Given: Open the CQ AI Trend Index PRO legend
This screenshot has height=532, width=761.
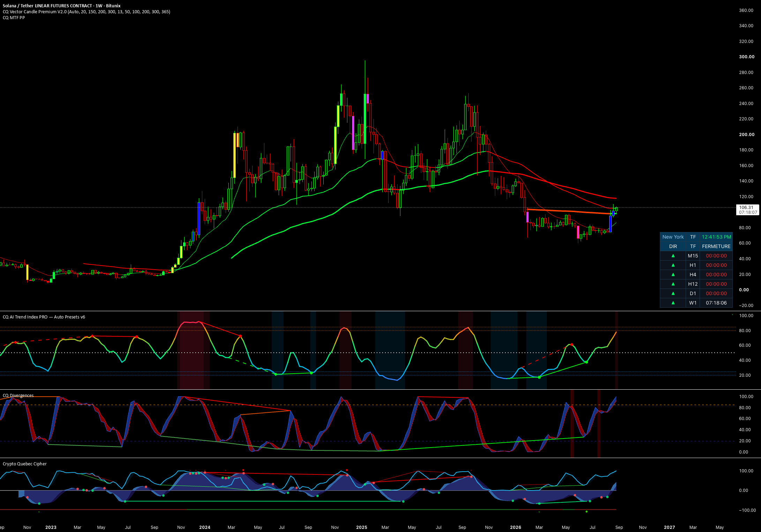Looking at the screenshot, I should [x=44, y=317].
